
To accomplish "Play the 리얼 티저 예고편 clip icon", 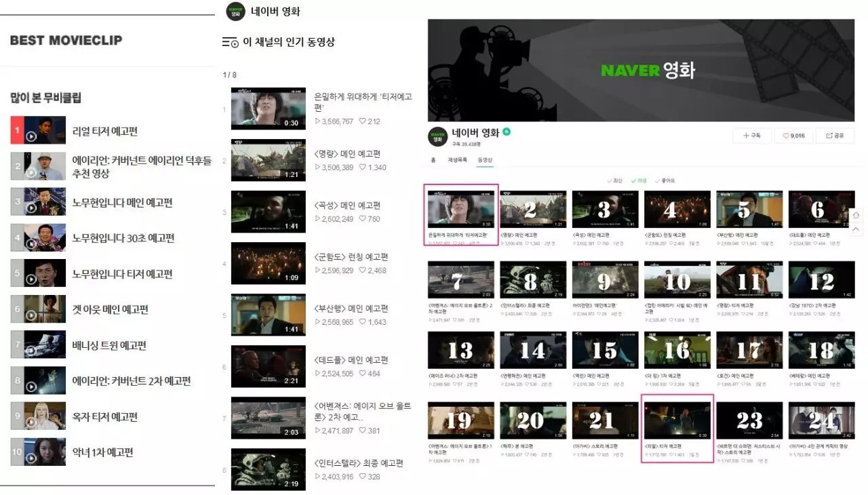I will pyautogui.click(x=31, y=136).
